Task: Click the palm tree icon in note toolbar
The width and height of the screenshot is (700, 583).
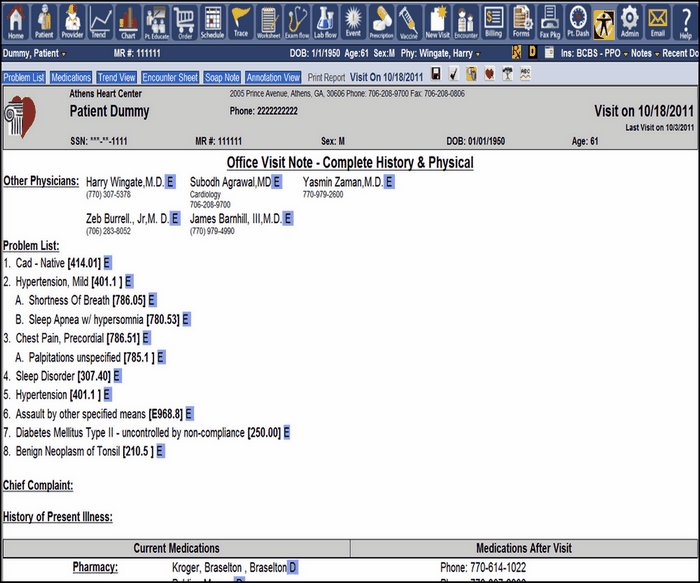Action: [507, 73]
